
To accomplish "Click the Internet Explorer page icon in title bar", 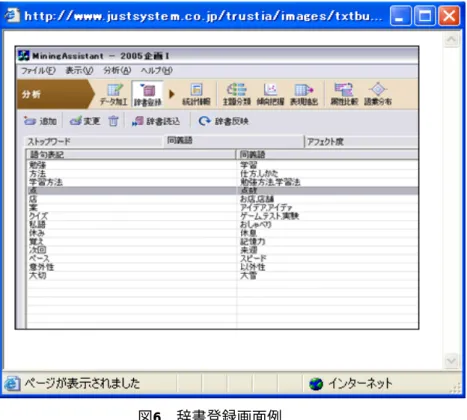I will [x=13, y=15].
